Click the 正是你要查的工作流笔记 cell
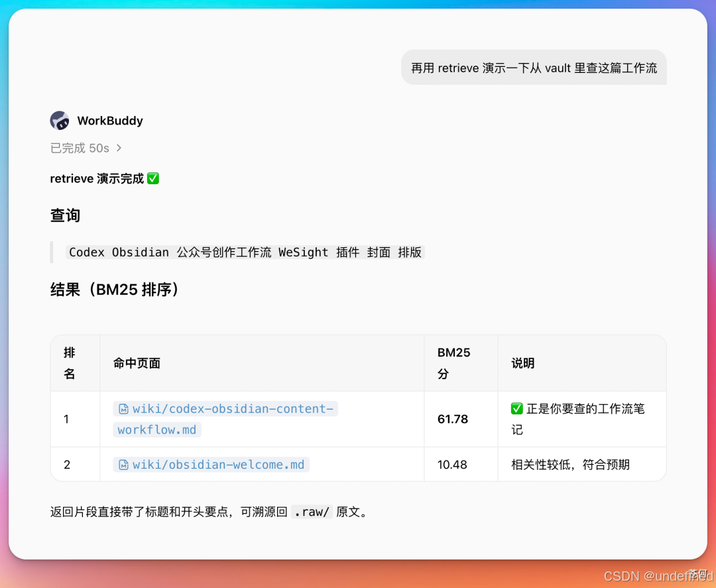 coord(582,419)
